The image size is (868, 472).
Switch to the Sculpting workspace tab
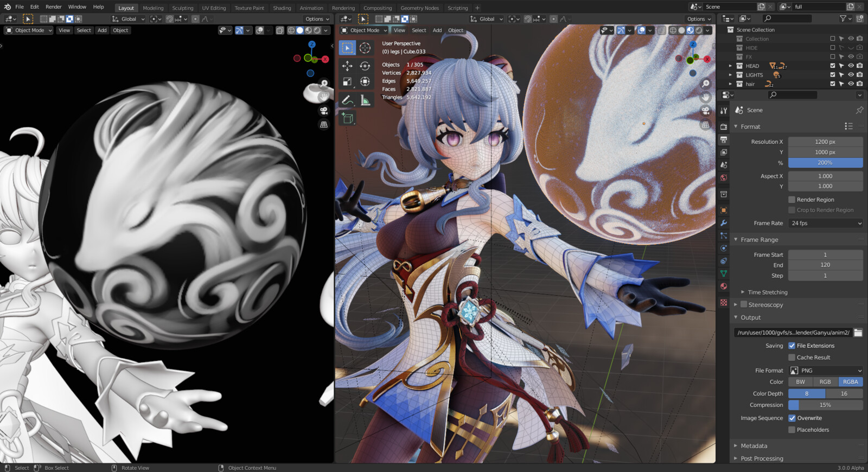(183, 8)
